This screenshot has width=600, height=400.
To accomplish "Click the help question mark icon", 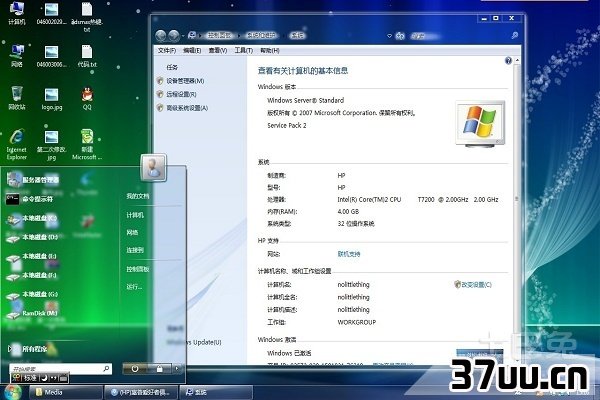I will 508,60.
